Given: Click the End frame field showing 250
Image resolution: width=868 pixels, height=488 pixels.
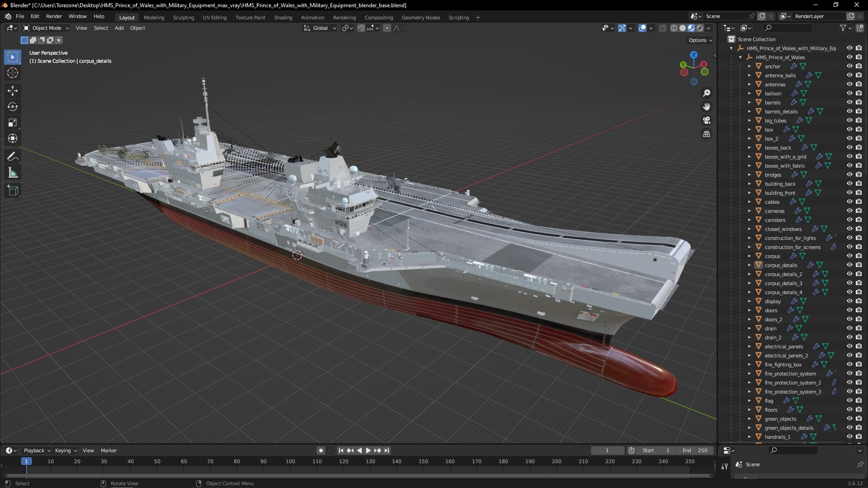Looking at the screenshot, I should [x=696, y=450].
